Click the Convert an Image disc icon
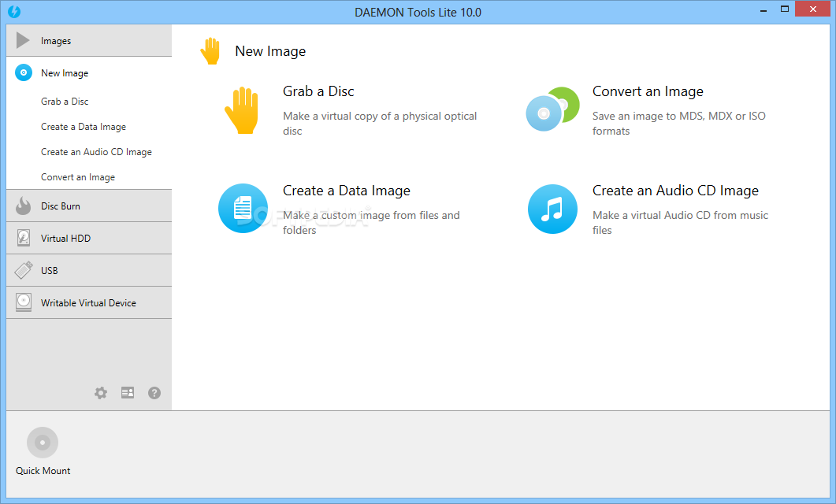This screenshot has width=836, height=504. (552, 110)
